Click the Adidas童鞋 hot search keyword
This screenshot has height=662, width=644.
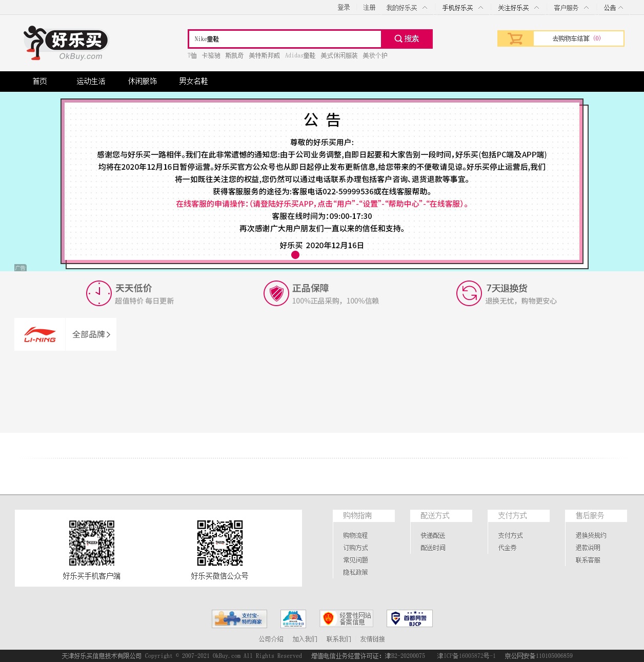pyautogui.click(x=300, y=55)
